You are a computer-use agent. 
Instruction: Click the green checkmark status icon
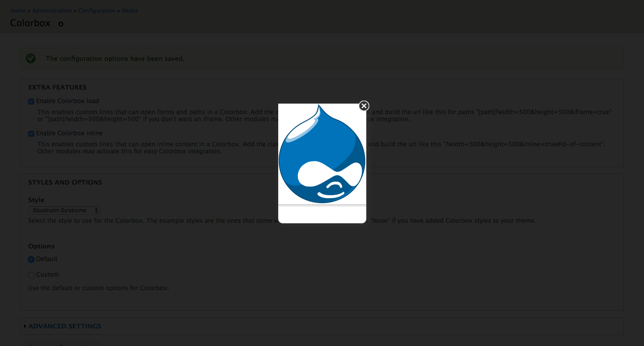tap(31, 58)
